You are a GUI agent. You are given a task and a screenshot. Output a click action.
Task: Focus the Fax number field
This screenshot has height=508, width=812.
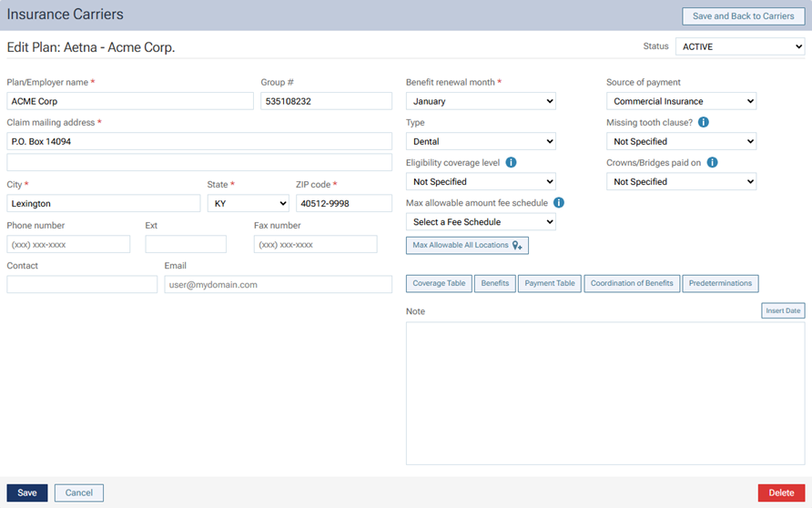pyautogui.click(x=315, y=244)
